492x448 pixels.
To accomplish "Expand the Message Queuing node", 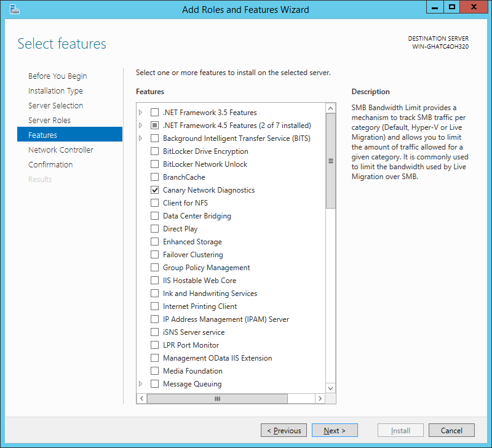I will pyautogui.click(x=141, y=383).
